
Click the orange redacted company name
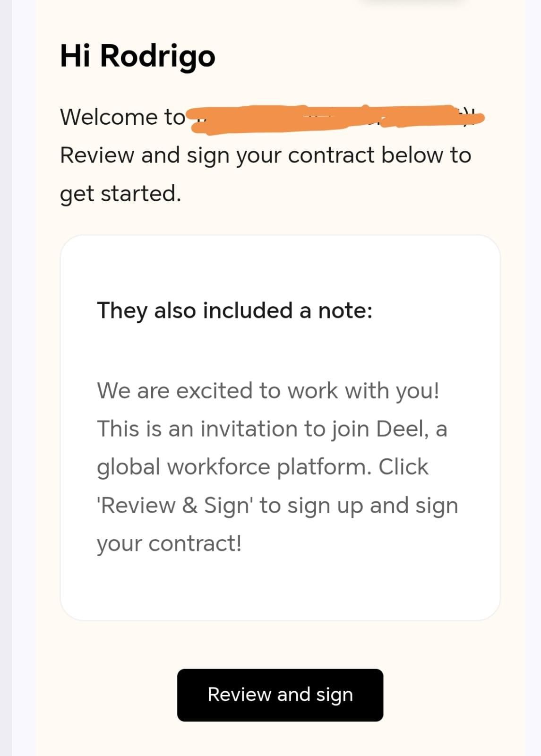(x=331, y=117)
